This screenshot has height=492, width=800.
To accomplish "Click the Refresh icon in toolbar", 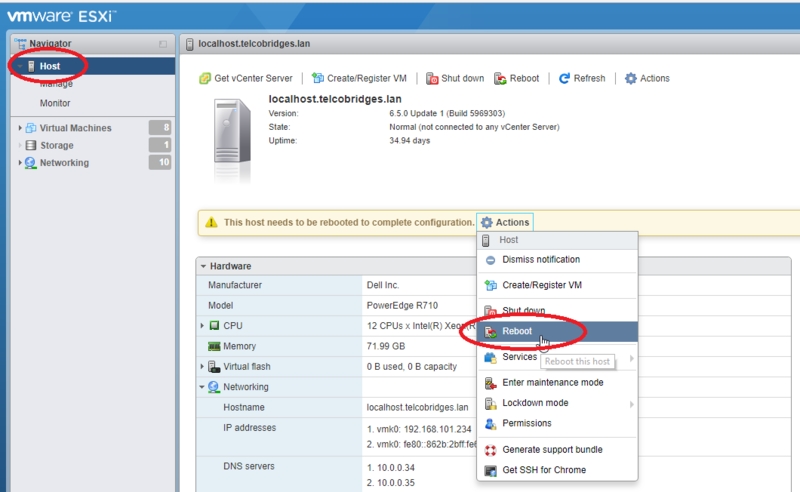I will coord(564,78).
